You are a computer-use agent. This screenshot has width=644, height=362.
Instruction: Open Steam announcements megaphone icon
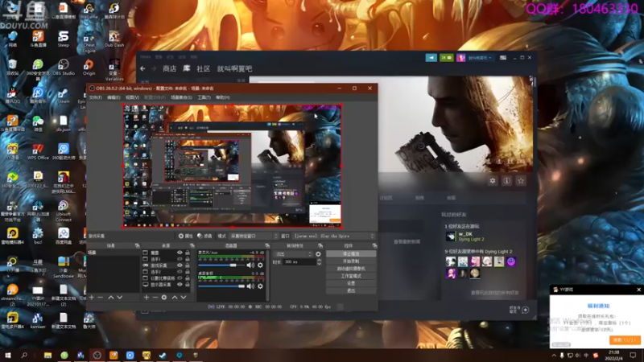point(431,58)
